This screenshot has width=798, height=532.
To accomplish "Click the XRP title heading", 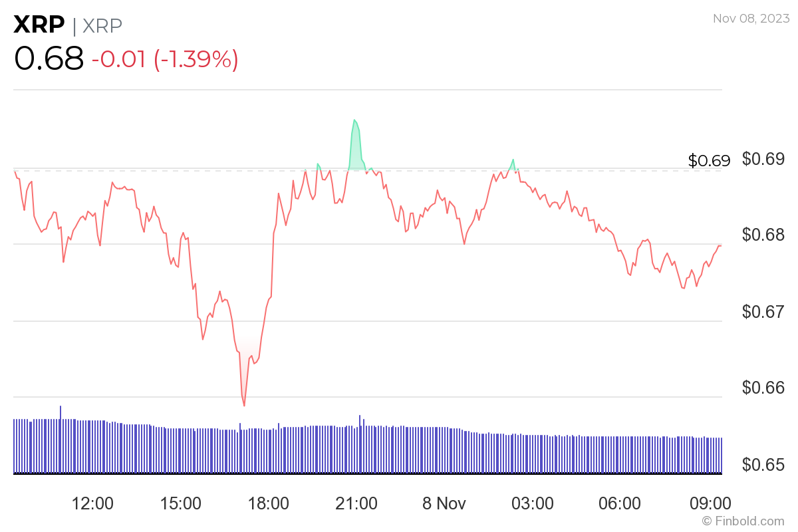I will coord(39,25).
